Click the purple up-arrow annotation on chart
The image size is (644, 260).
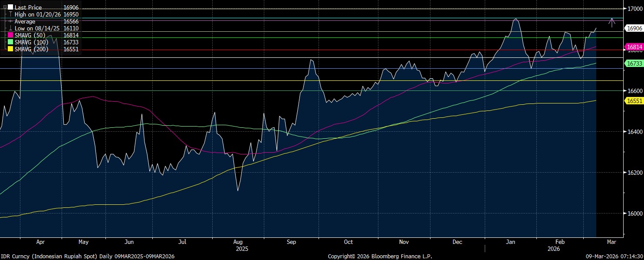click(611, 23)
